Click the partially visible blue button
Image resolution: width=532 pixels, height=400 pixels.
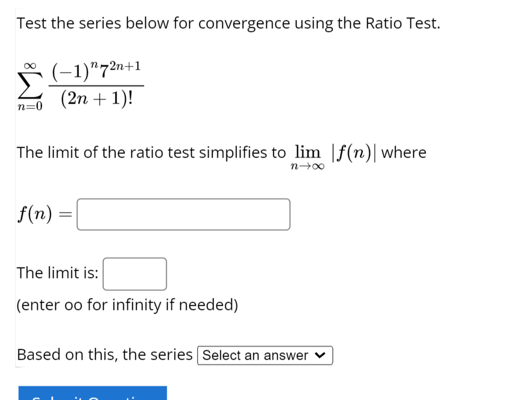[92, 394]
